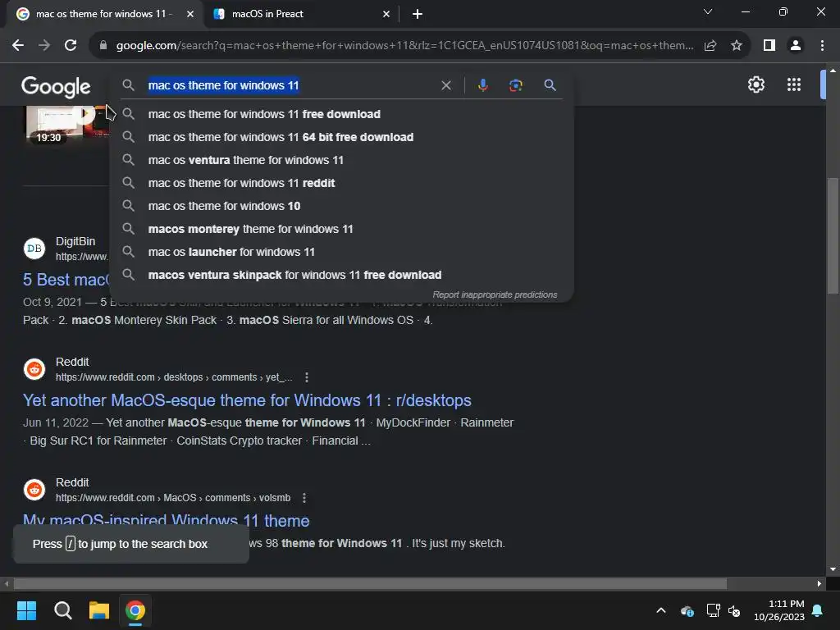The width and height of the screenshot is (840, 630).
Task: Click the address bar URL
Action: 404,46
